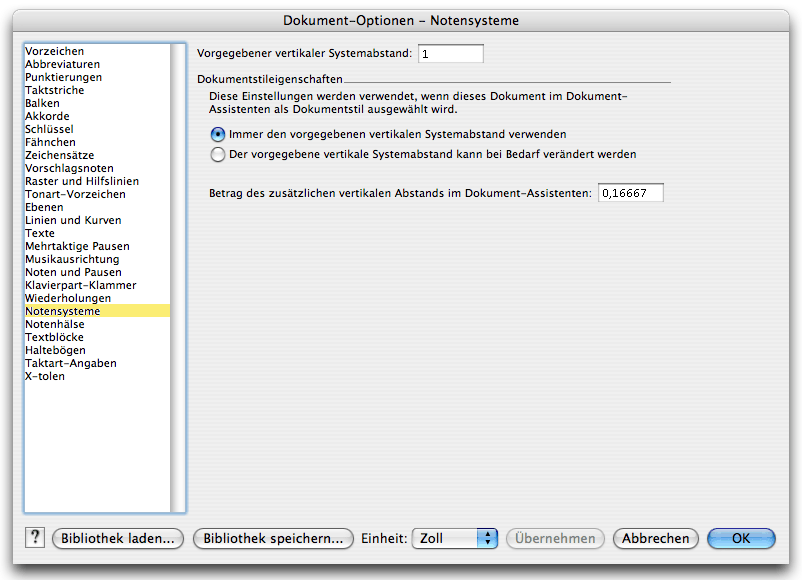Open the Einheit Zoll dropdown
802x580 pixels.
point(455,539)
